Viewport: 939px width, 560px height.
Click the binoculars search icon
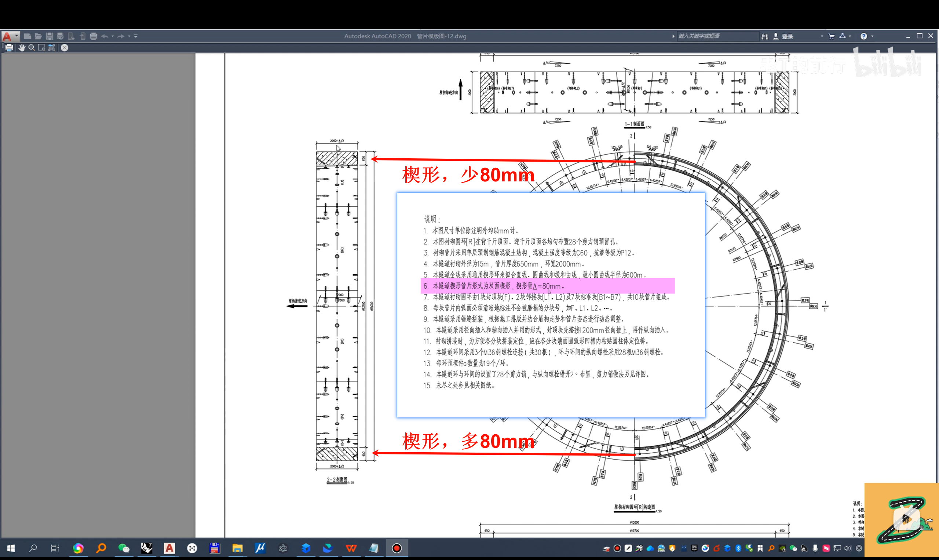point(764,36)
